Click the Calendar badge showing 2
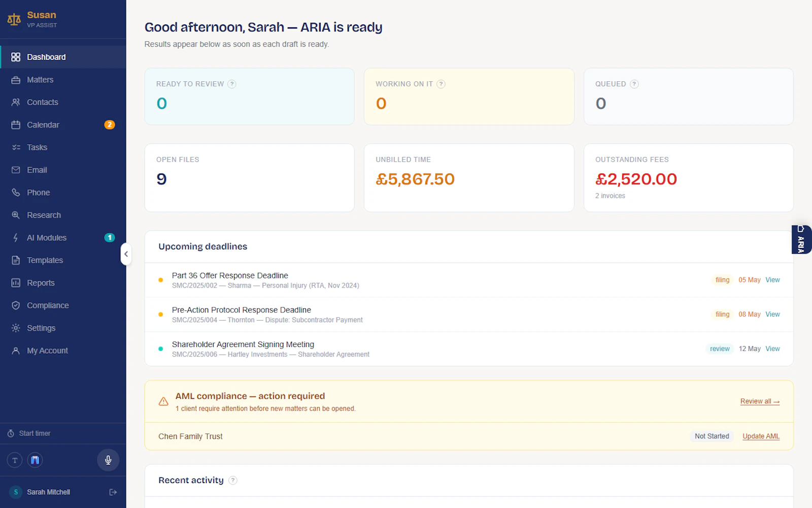This screenshot has height=508, width=812. pyautogui.click(x=110, y=124)
